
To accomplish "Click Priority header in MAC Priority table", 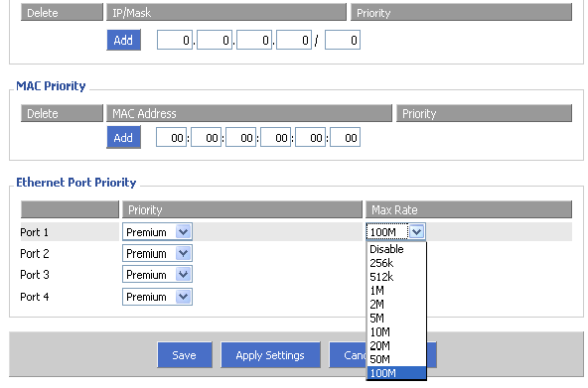I will click(484, 113).
